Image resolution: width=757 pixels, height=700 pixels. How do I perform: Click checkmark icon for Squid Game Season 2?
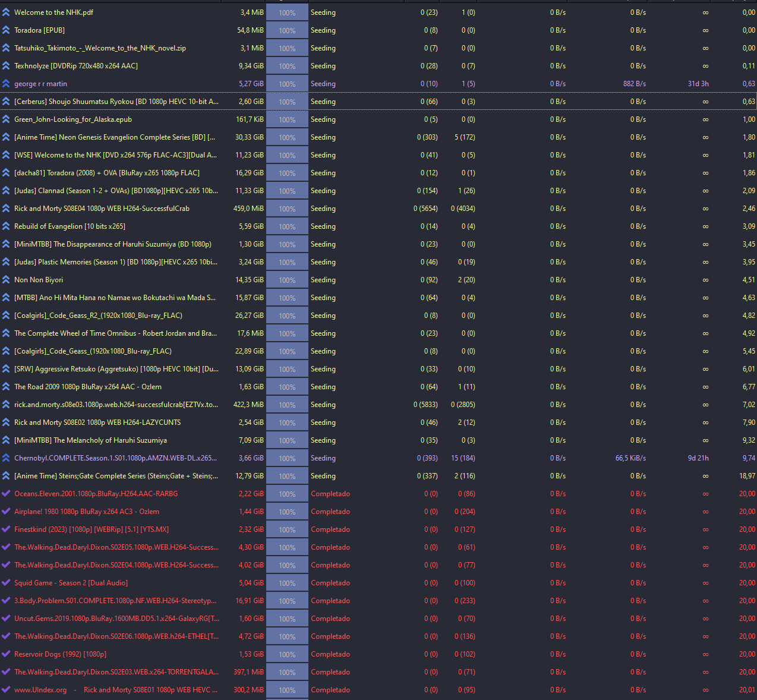[x=6, y=583]
